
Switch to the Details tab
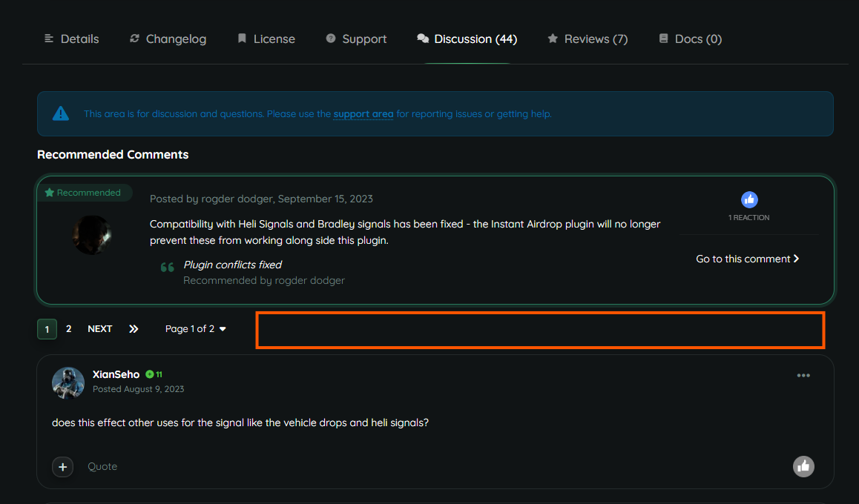click(x=72, y=39)
